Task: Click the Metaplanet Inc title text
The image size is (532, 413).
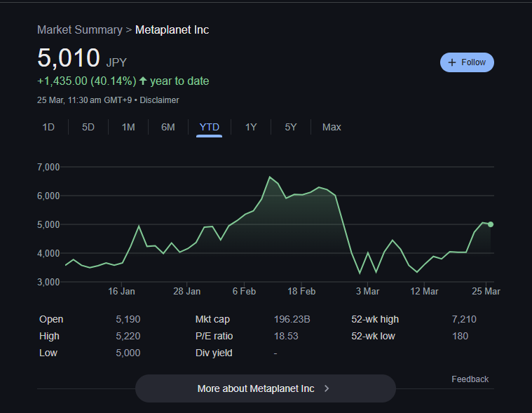Action: [172, 30]
